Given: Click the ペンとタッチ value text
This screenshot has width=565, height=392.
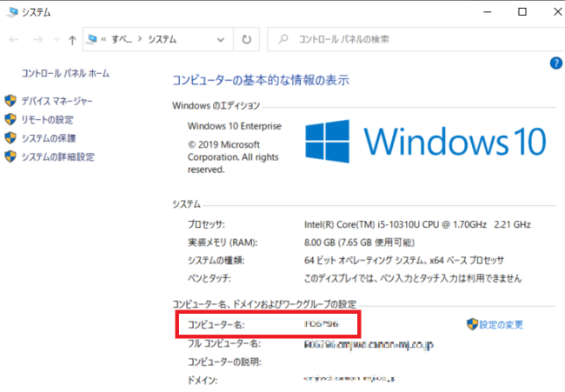Looking at the screenshot, I should click(x=413, y=278).
